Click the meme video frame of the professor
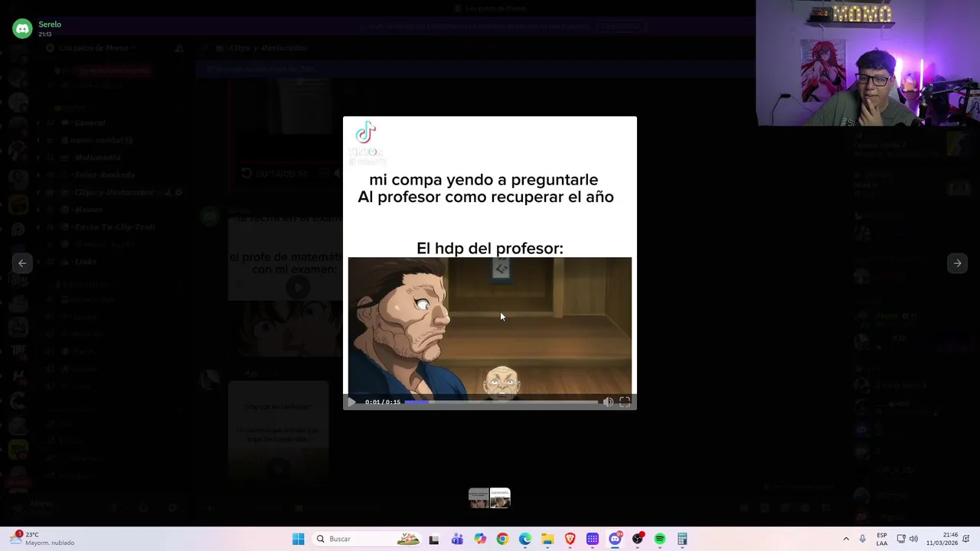This screenshot has width=980, height=551. [x=490, y=328]
